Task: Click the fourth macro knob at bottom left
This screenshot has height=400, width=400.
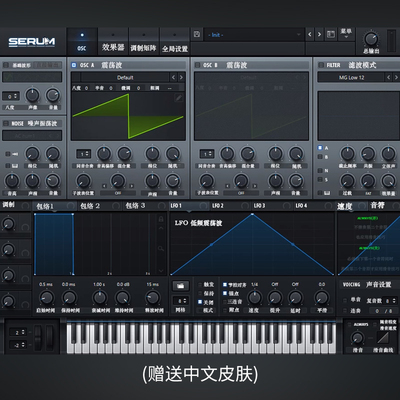Action: [8, 301]
